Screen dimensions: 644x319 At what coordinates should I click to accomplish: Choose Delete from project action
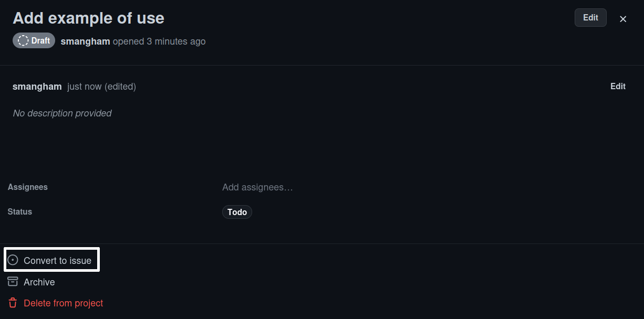(x=63, y=303)
